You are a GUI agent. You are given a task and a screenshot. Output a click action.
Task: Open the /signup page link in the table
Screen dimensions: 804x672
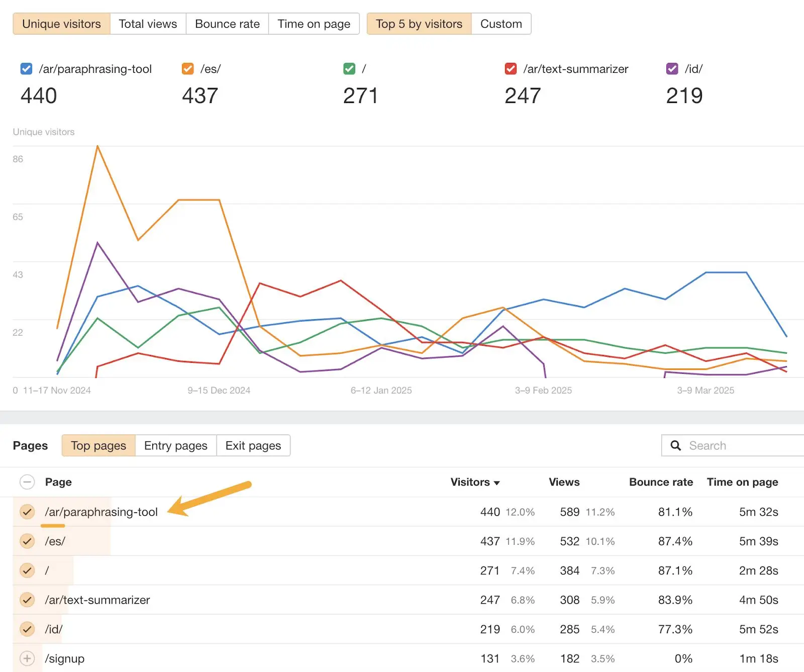coord(64,658)
